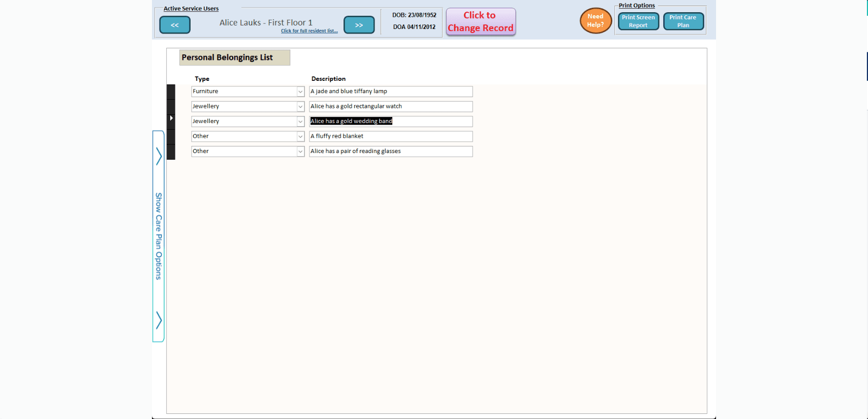Print the Care Plan
868x419 pixels.
683,21
